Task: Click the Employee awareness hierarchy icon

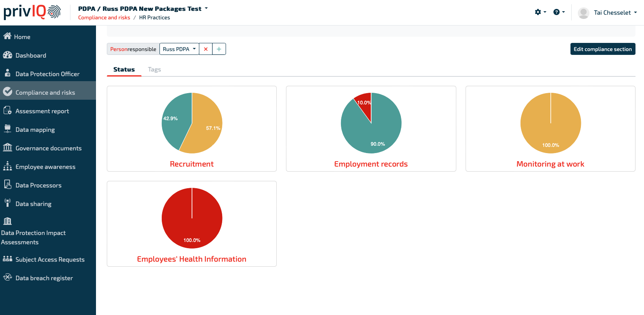Action: [7, 166]
